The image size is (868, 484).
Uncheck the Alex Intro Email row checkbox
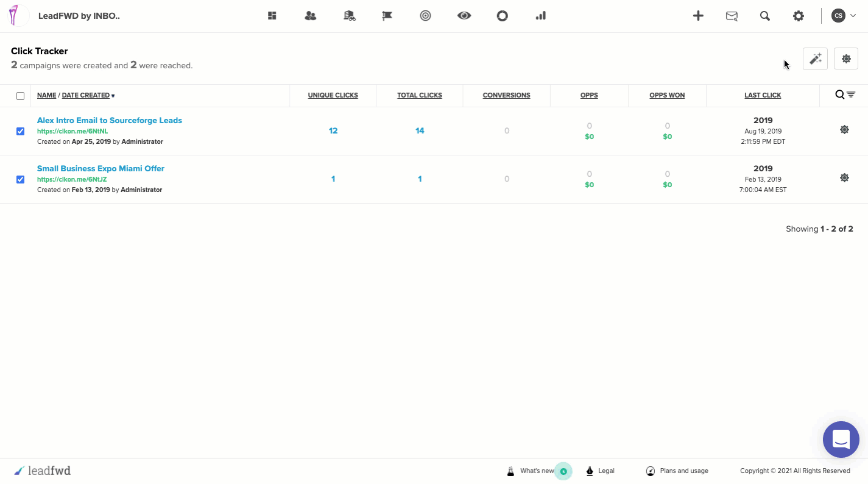tap(20, 131)
